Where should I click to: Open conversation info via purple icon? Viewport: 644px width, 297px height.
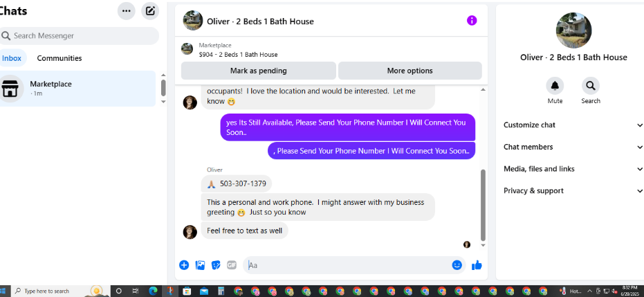pyautogui.click(x=472, y=21)
